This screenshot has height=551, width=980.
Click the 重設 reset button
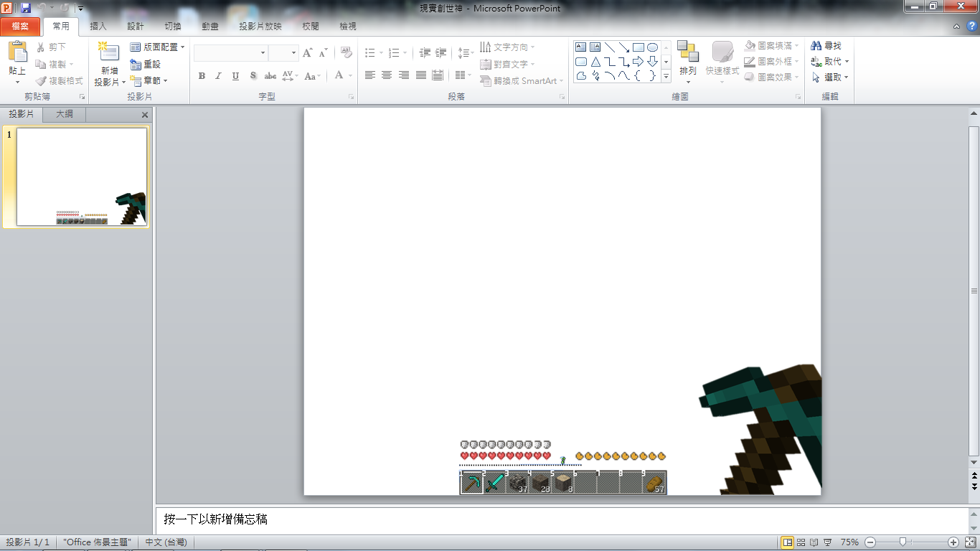(x=146, y=64)
